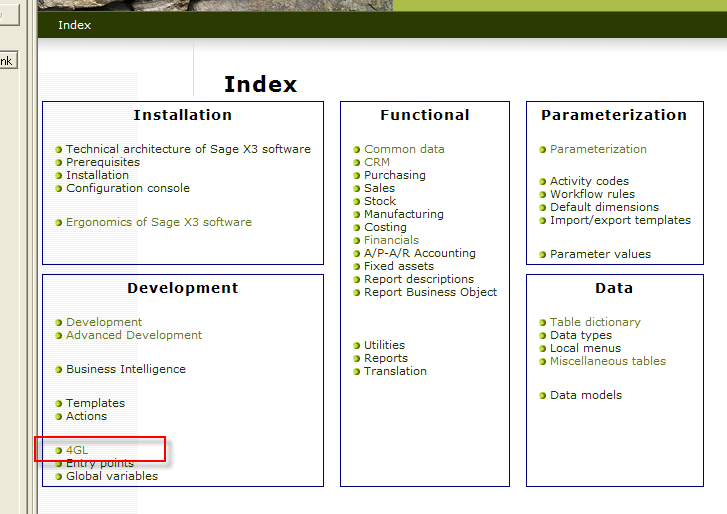Go to the Prerequisites page
Viewport: 727px width, 514px height.
(103, 162)
